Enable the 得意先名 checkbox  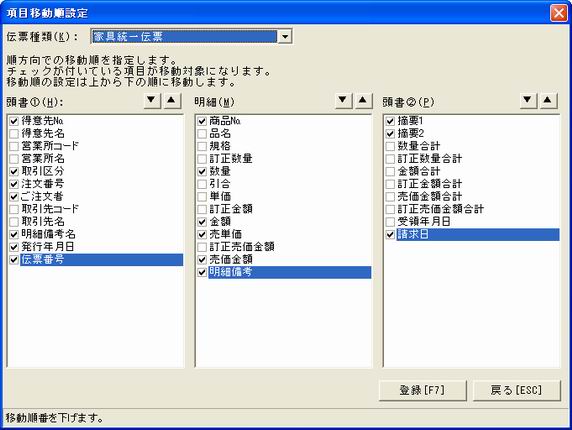pos(14,133)
